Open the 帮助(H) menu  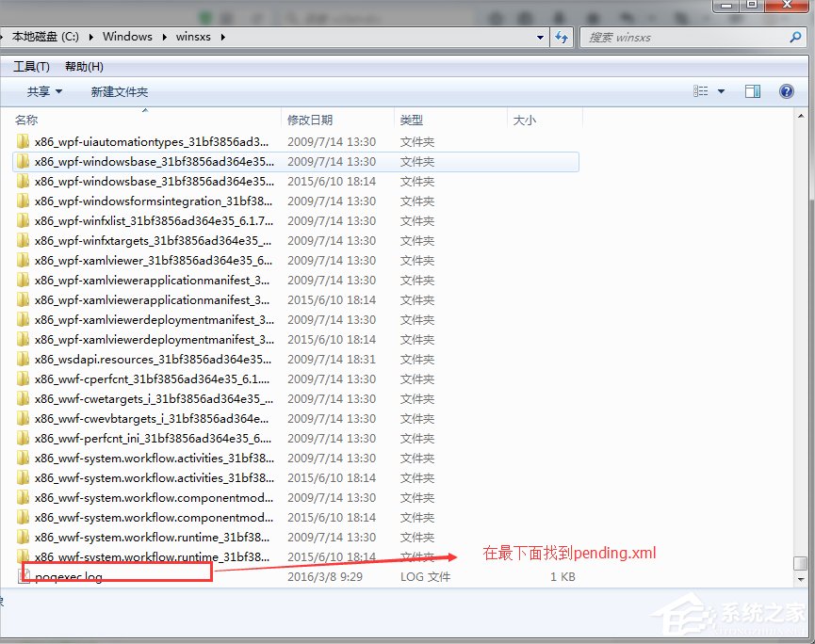(83, 66)
